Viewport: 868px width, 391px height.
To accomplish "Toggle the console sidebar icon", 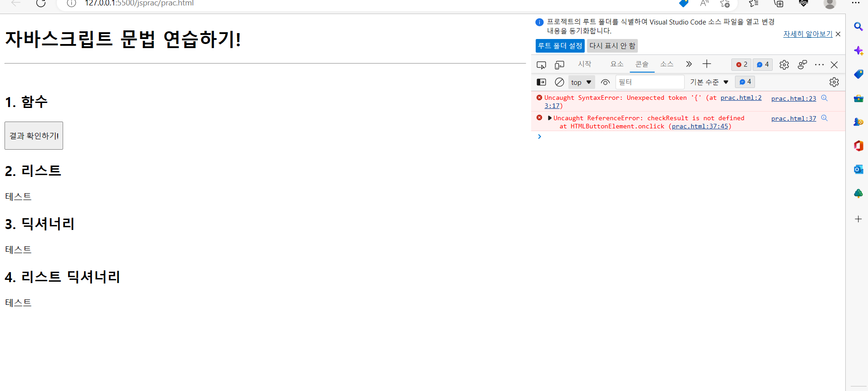I will pos(541,82).
